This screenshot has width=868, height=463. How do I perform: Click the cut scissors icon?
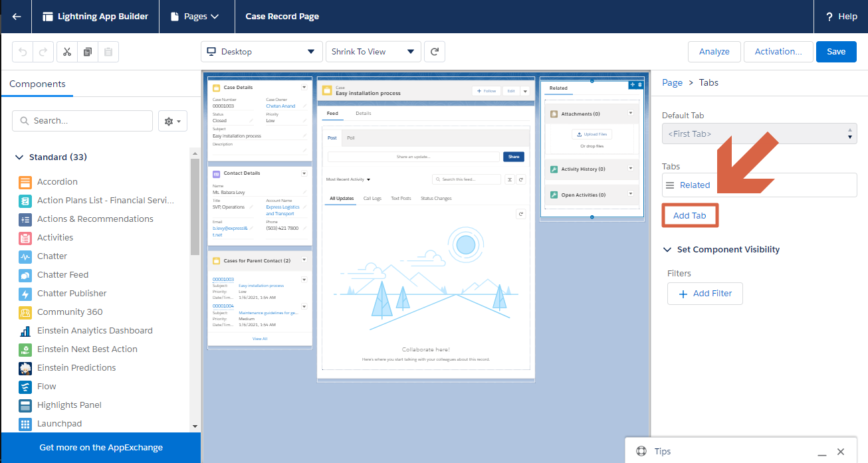coord(67,52)
